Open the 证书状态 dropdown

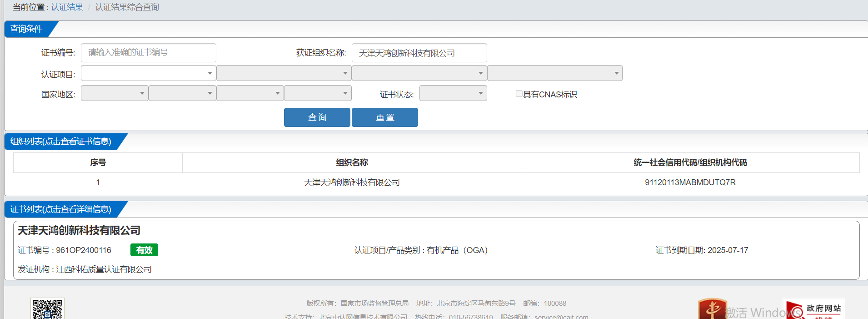click(x=453, y=93)
